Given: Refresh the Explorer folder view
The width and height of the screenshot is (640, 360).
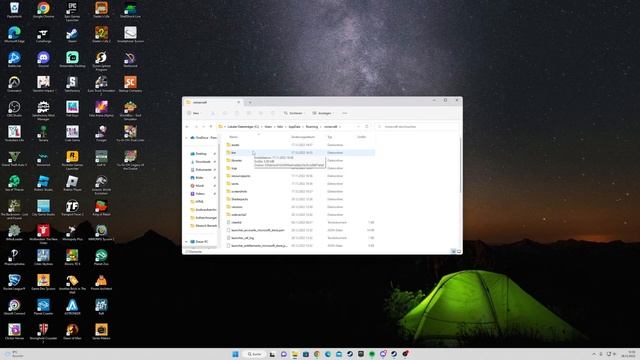Looking at the screenshot, I should [x=367, y=127].
